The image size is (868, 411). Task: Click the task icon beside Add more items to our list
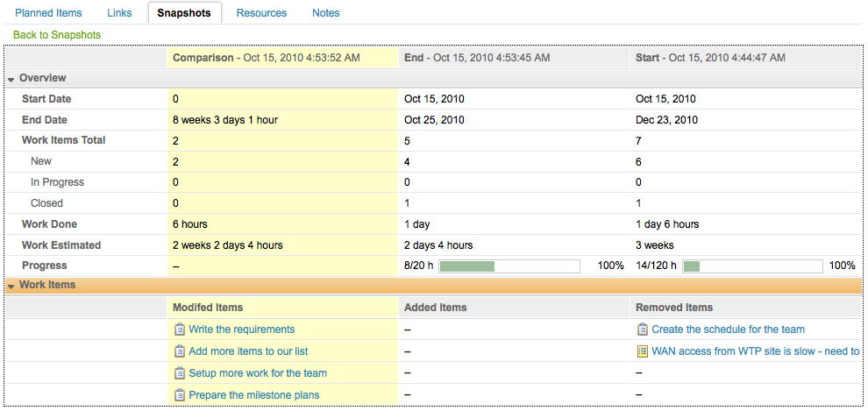pyautogui.click(x=179, y=351)
